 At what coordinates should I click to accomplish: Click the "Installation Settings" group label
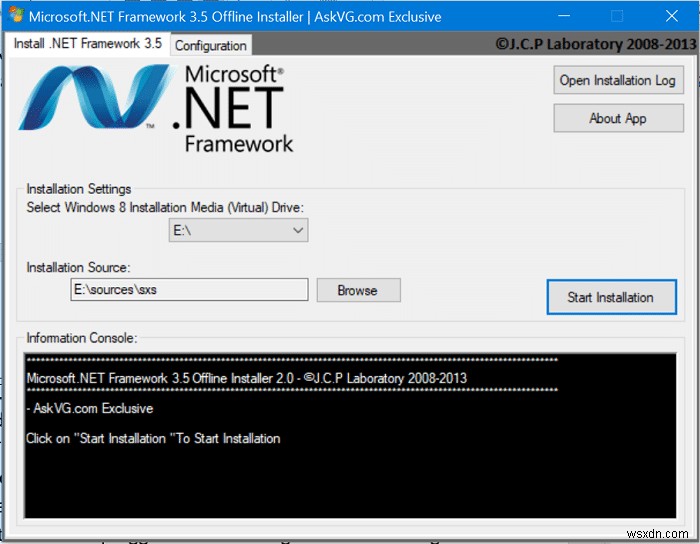(x=79, y=189)
